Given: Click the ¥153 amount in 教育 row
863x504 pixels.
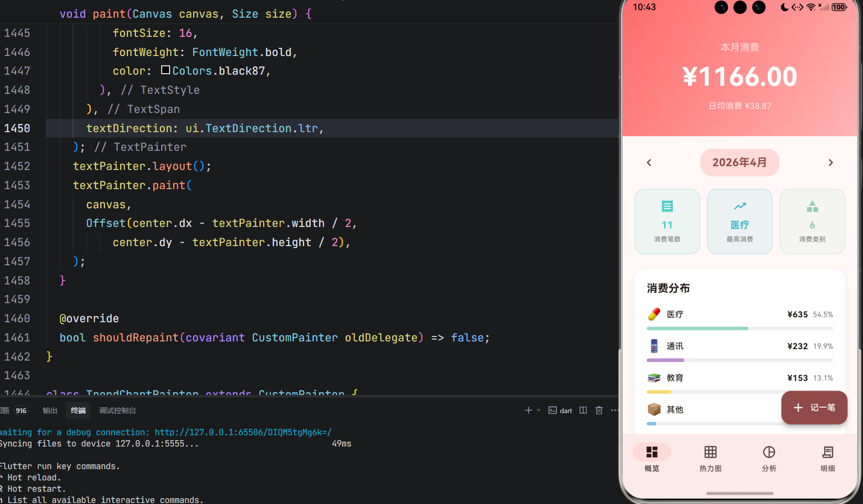Looking at the screenshot, I should click(797, 378).
